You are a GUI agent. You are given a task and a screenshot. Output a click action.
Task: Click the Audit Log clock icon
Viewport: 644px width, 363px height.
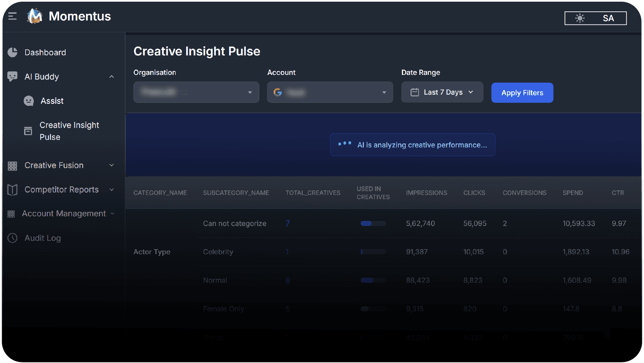pos(12,238)
